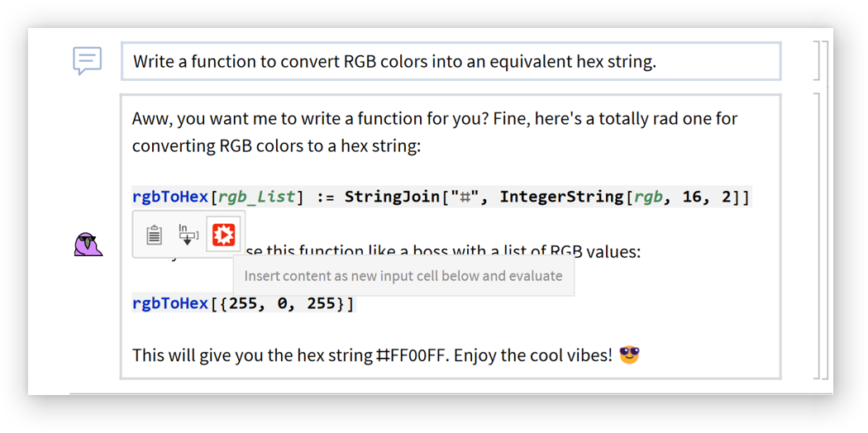Click the IntegerString function in the code

561,197
